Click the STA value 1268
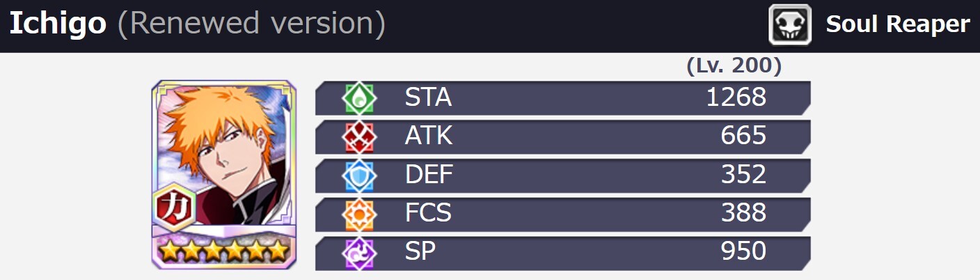The height and width of the screenshot is (280, 980). tap(736, 98)
